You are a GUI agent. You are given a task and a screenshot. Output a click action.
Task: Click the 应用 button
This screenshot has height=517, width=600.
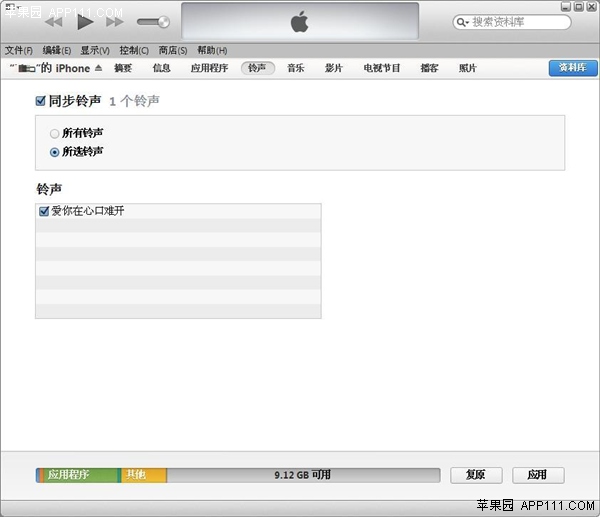[x=538, y=475]
